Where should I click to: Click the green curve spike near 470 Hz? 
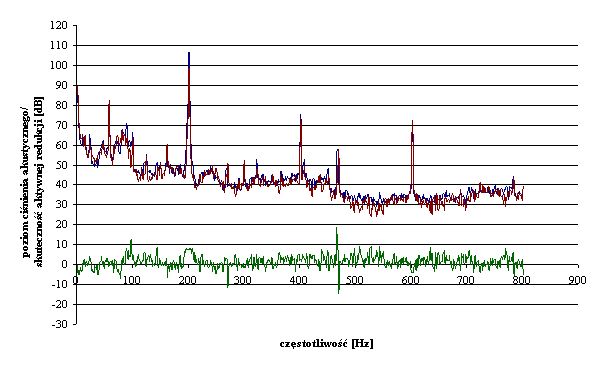(337, 230)
